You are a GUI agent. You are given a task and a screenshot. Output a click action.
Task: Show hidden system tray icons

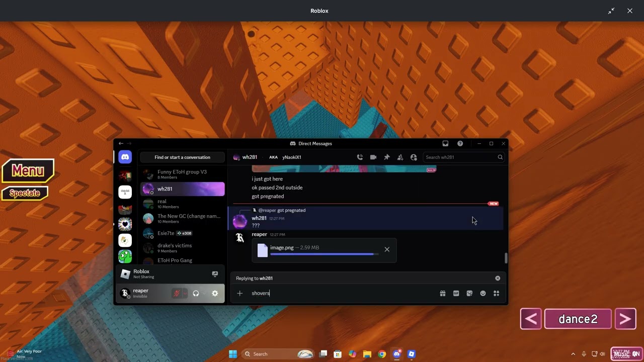click(x=573, y=354)
